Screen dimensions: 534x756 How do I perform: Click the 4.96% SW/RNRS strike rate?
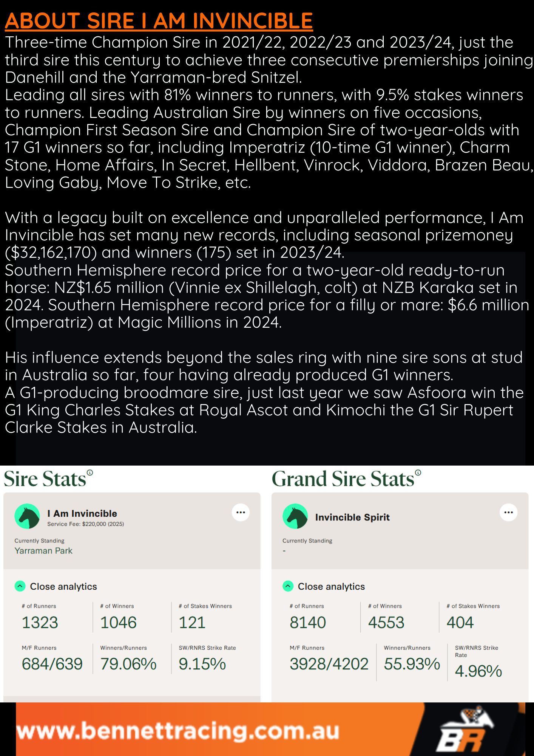(x=478, y=671)
